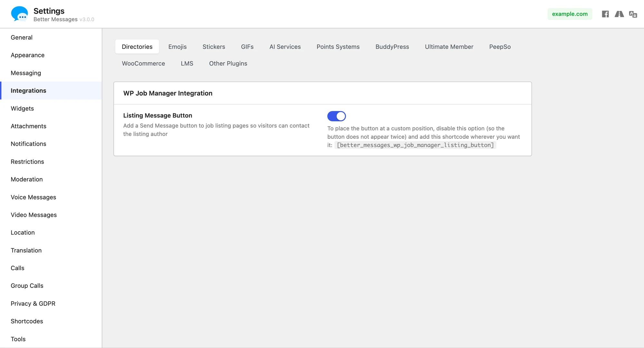This screenshot has height=348, width=644.
Task: Select the AI Services tab
Action: coord(285,47)
